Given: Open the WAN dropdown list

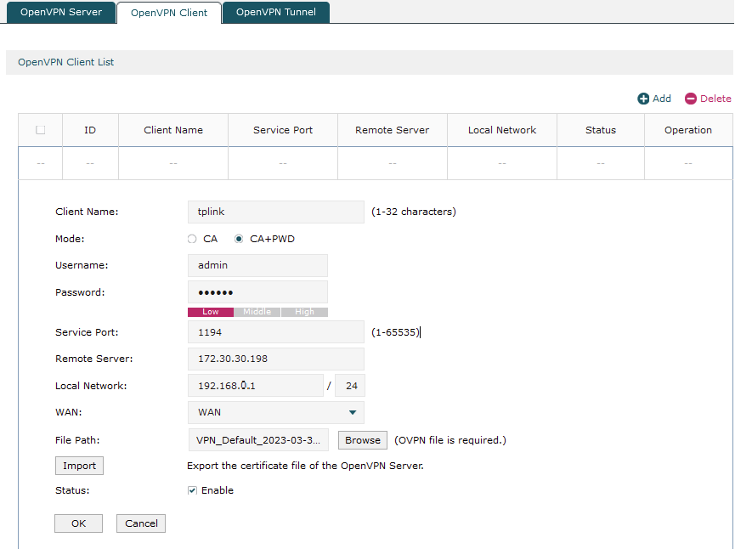Looking at the screenshot, I should tap(275, 412).
